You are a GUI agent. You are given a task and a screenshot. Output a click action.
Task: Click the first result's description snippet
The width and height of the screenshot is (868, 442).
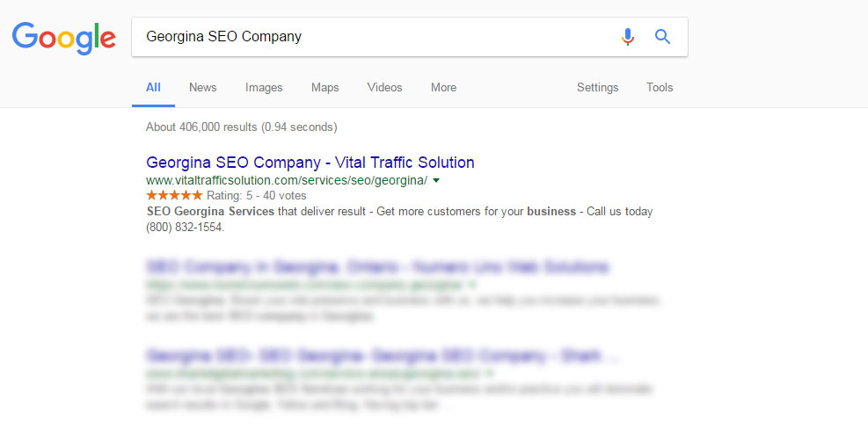click(399, 219)
